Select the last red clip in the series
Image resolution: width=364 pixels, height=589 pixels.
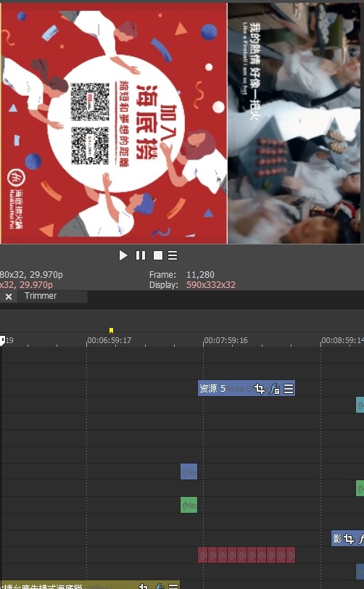click(291, 555)
